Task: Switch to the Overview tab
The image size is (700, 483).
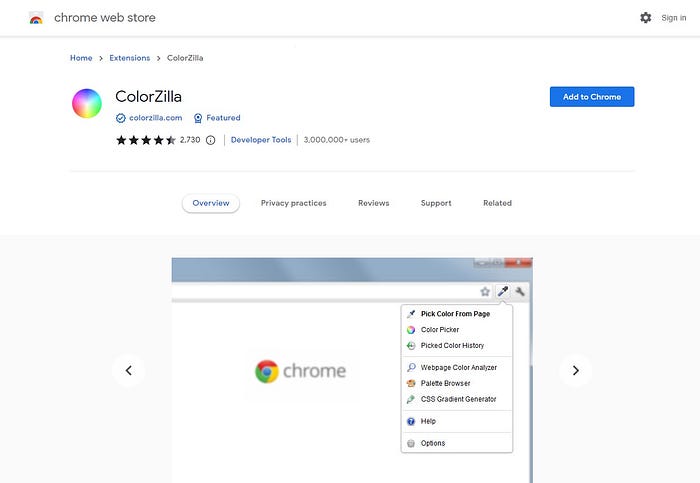Action: 211,203
